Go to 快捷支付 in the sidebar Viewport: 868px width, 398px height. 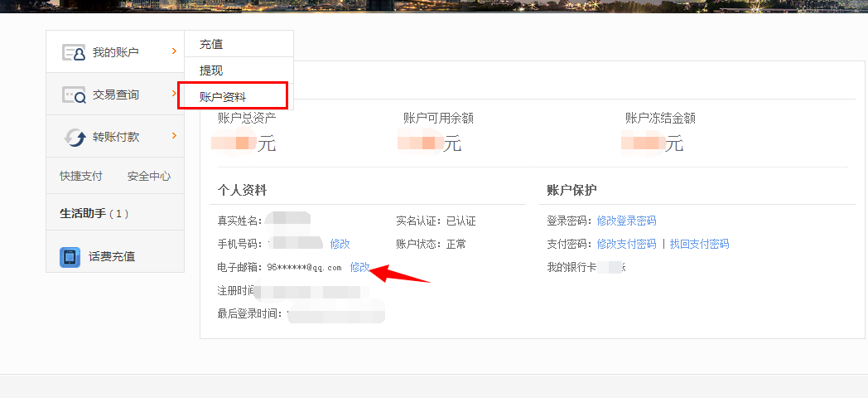[81, 176]
